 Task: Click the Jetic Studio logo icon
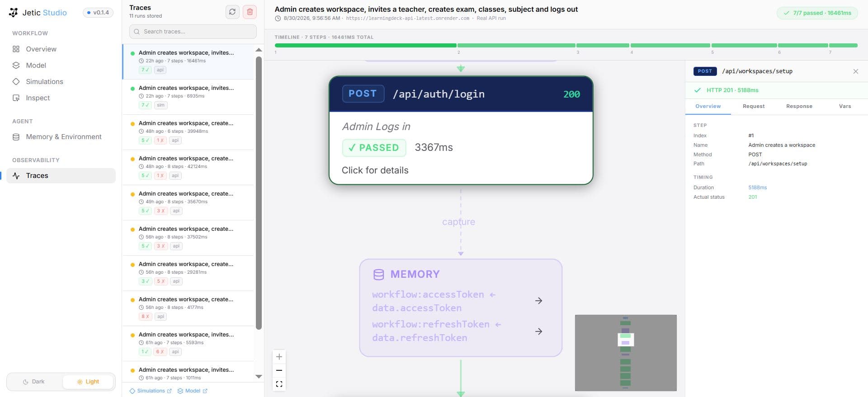coord(14,13)
